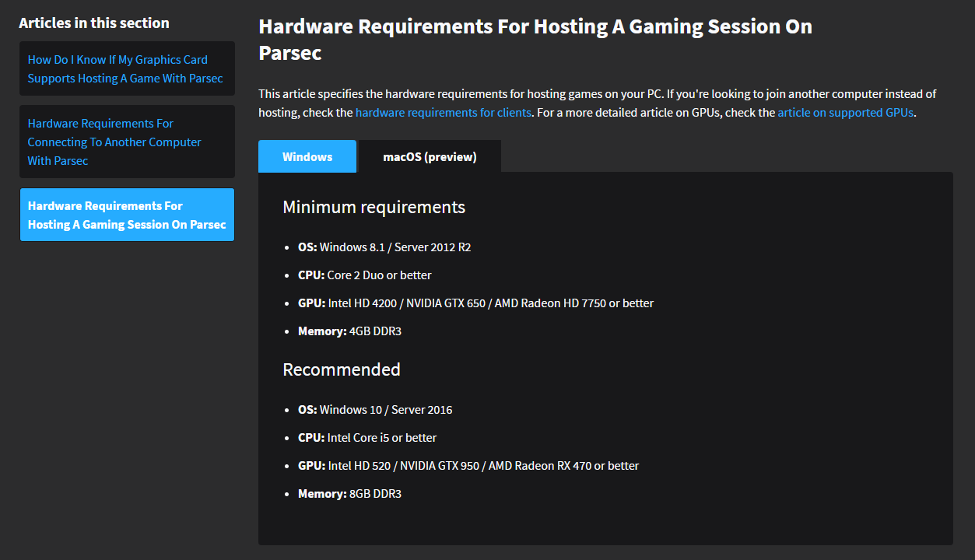Click the main article title heading

point(535,40)
